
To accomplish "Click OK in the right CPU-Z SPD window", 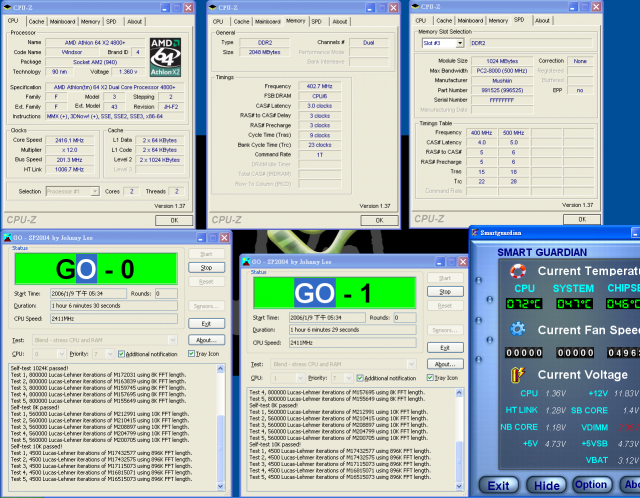I will (582, 220).
